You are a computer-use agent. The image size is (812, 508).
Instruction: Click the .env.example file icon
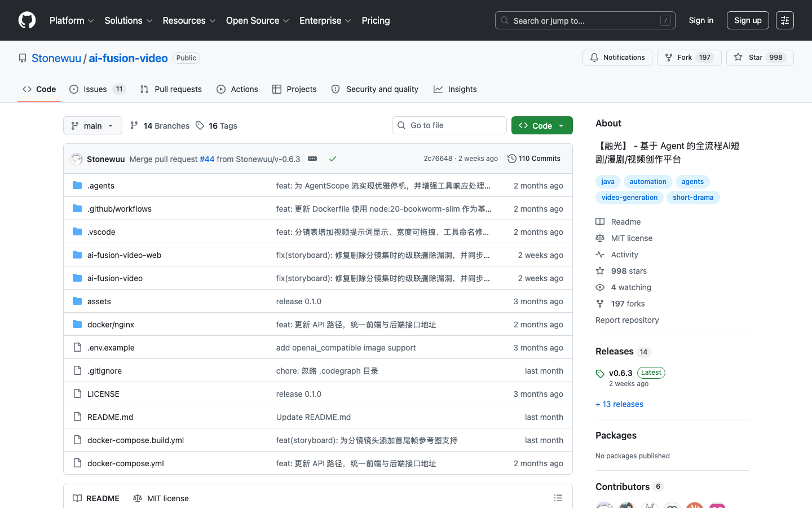pyautogui.click(x=77, y=347)
